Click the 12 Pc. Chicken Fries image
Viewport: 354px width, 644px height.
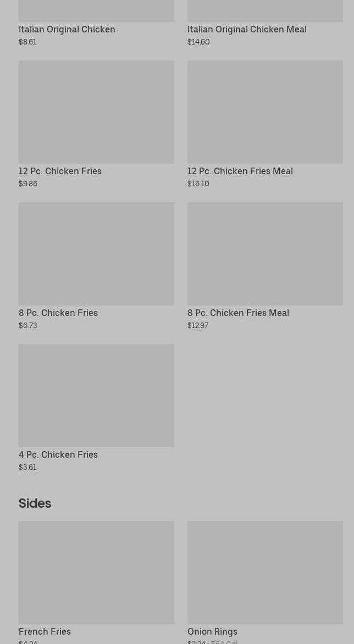click(96, 112)
